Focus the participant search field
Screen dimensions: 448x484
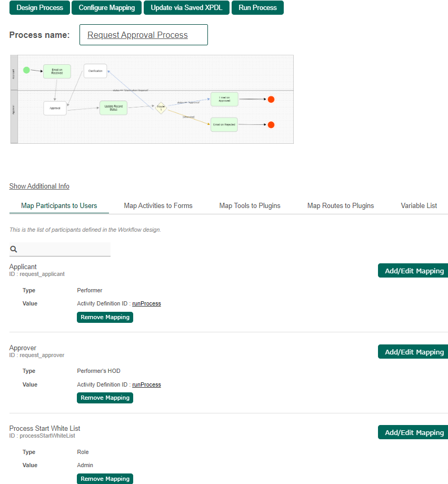pos(64,249)
